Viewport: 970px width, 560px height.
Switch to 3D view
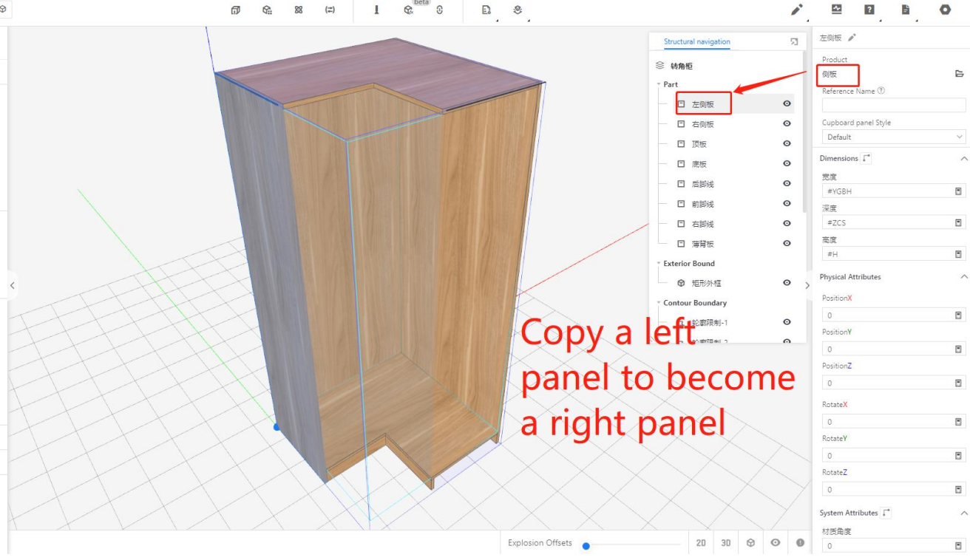click(726, 543)
